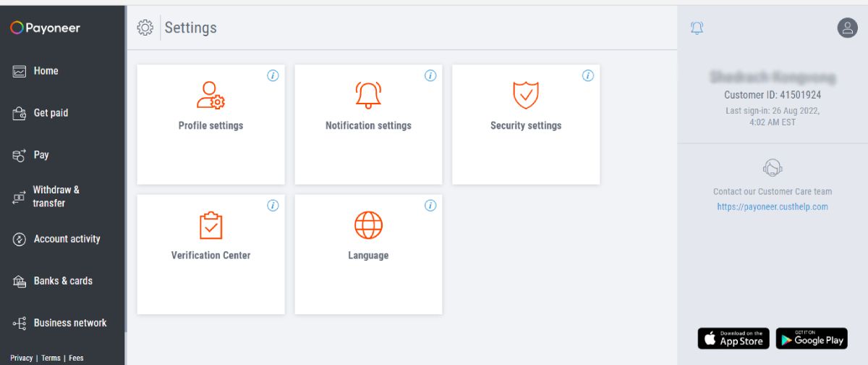Click the notification bell icon
Screen dimensions: 868x365
pyautogui.click(x=697, y=28)
